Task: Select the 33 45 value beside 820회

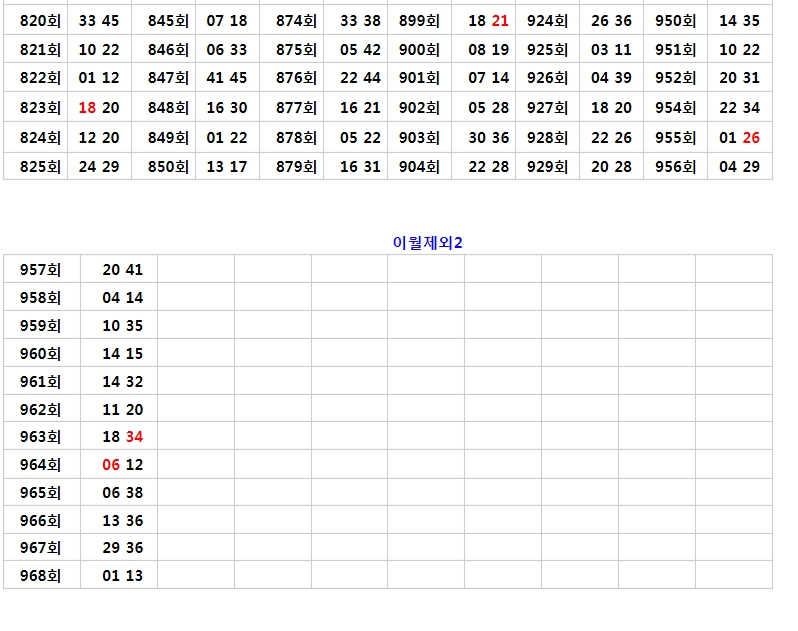Action: [x=99, y=20]
